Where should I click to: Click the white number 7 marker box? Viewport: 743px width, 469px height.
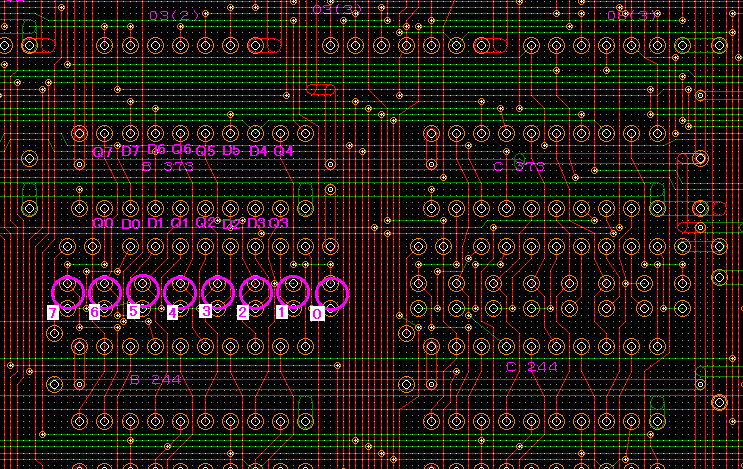pos(53,313)
